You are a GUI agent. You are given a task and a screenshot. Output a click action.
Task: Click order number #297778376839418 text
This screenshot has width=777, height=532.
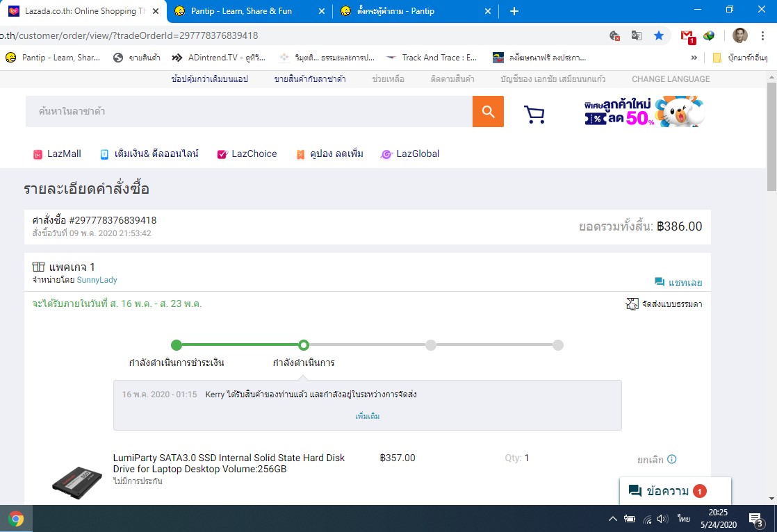coord(115,220)
